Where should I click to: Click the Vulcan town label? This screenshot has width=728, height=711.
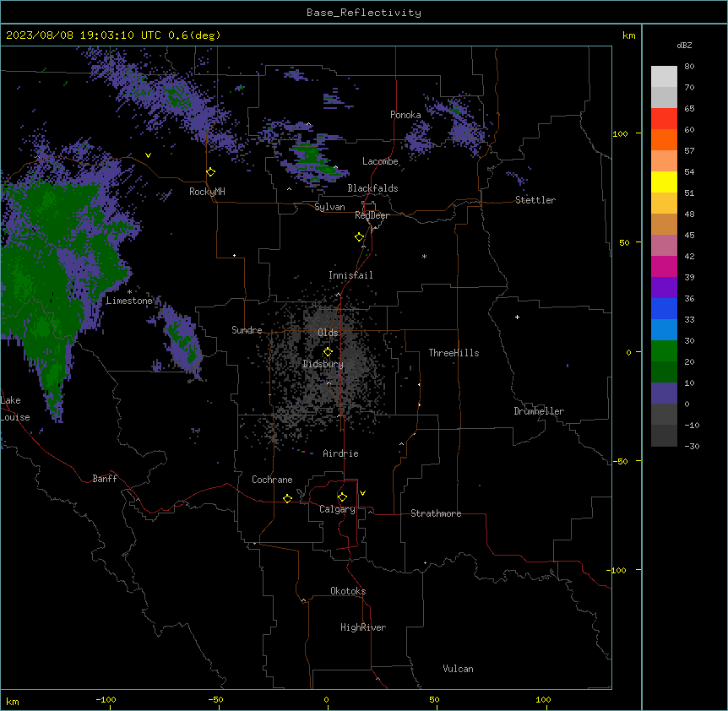click(x=458, y=669)
